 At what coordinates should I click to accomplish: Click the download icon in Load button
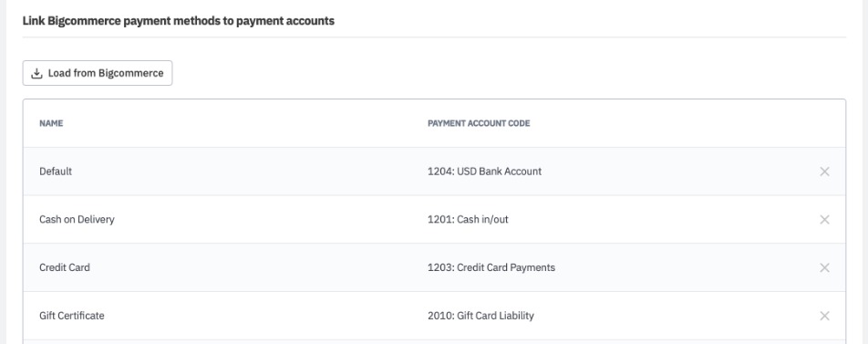[x=36, y=73]
